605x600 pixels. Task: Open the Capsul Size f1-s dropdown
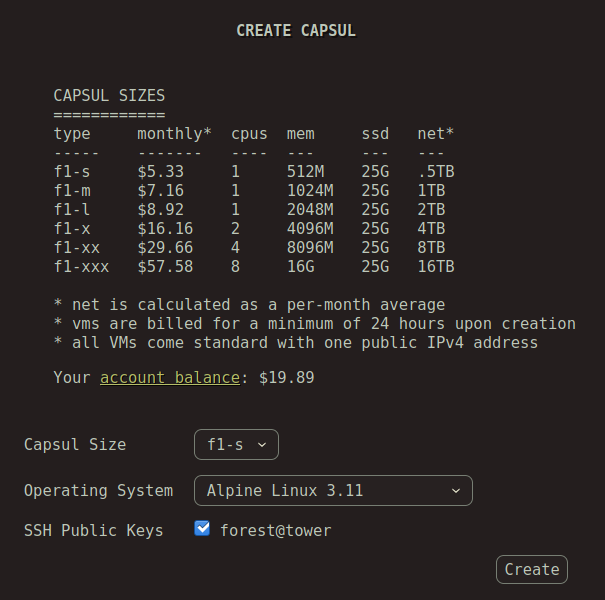pos(236,445)
